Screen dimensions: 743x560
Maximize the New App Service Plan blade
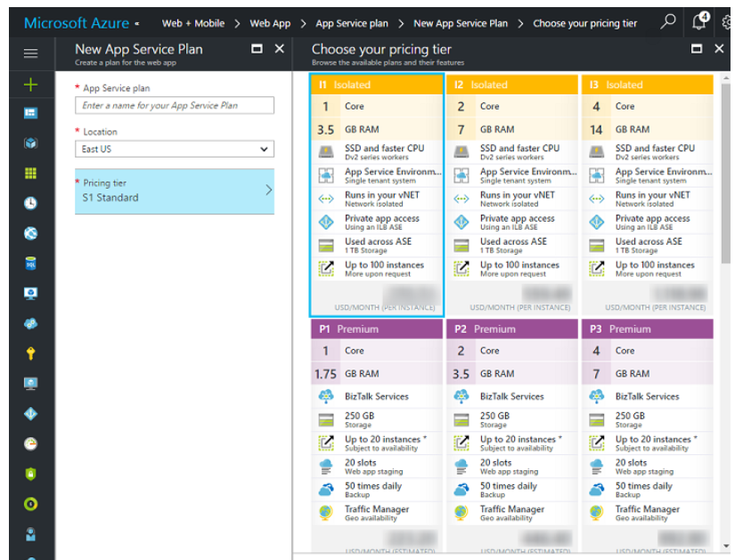(x=257, y=48)
